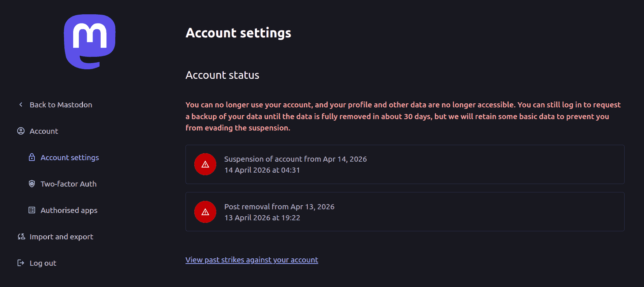Image resolution: width=644 pixels, height=287 pixels.
Task: Open Authorised apps page
Action: [x=69, y=210]
